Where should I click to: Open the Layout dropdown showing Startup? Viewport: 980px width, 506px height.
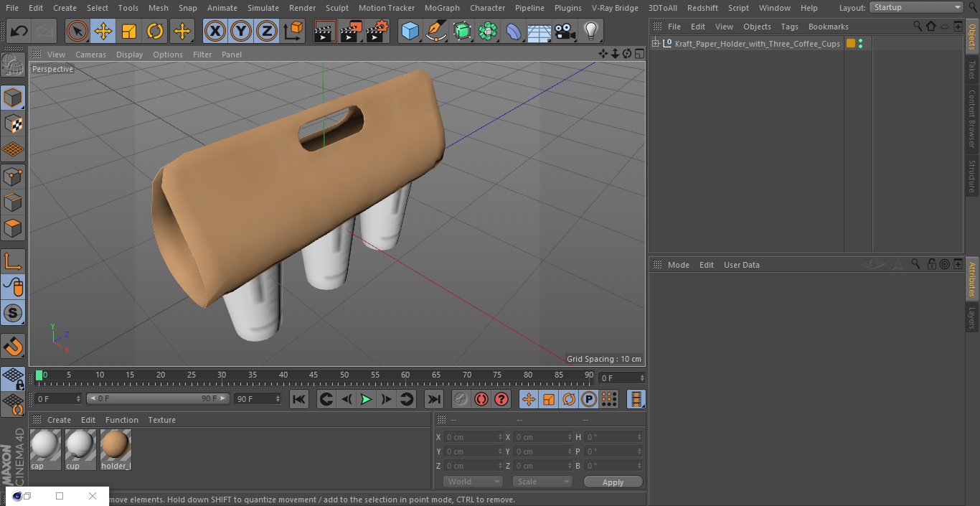click(x=916, y=7)
